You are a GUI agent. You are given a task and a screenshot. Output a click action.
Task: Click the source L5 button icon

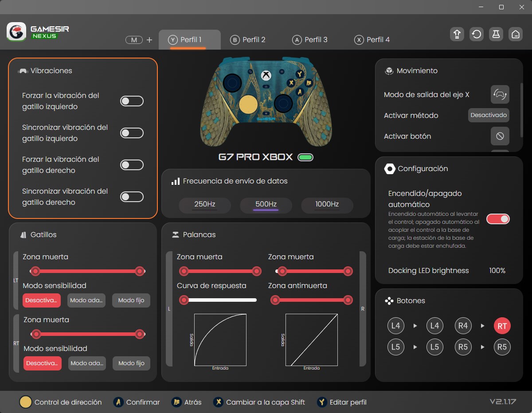pyautogui.click(x=396, y=347)
